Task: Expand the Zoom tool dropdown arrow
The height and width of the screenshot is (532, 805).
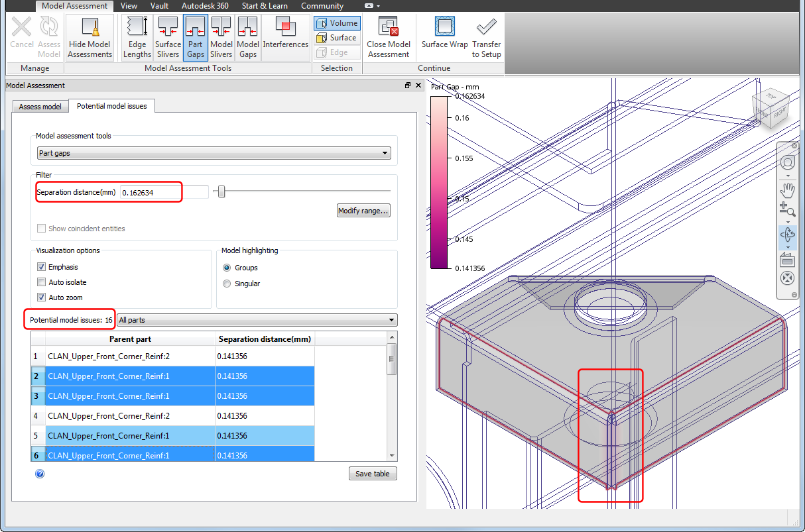Action: click(788, 222)
